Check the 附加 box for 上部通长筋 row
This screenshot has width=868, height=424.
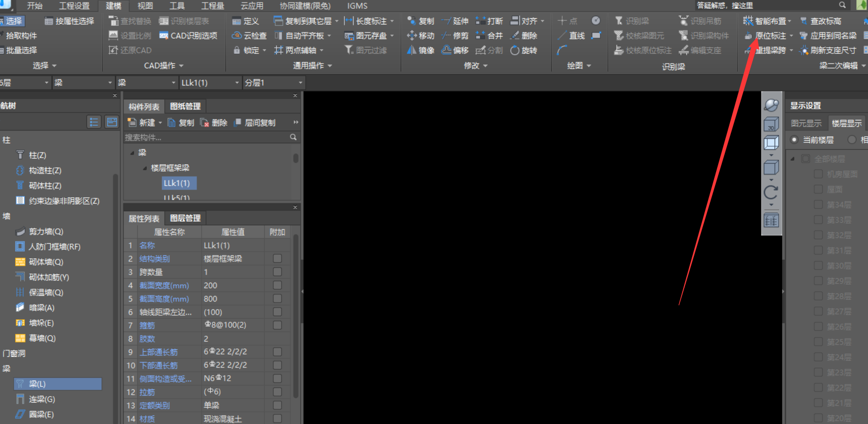point(277,352)
